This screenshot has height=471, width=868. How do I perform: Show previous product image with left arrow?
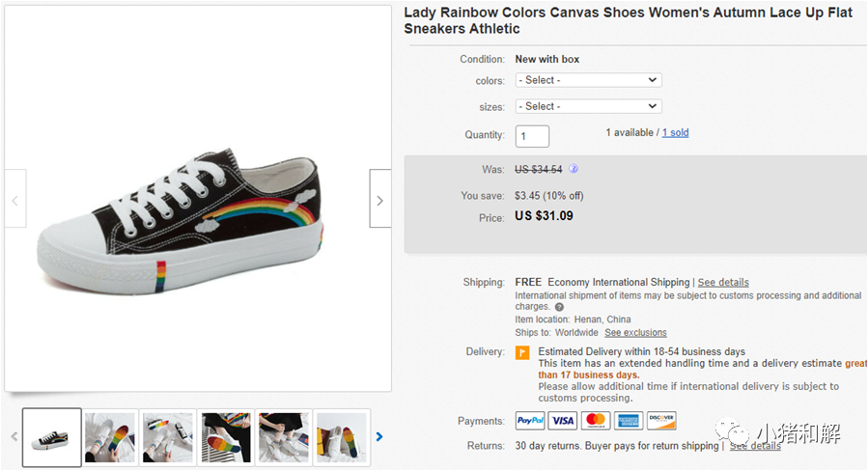tap(15, 199)
